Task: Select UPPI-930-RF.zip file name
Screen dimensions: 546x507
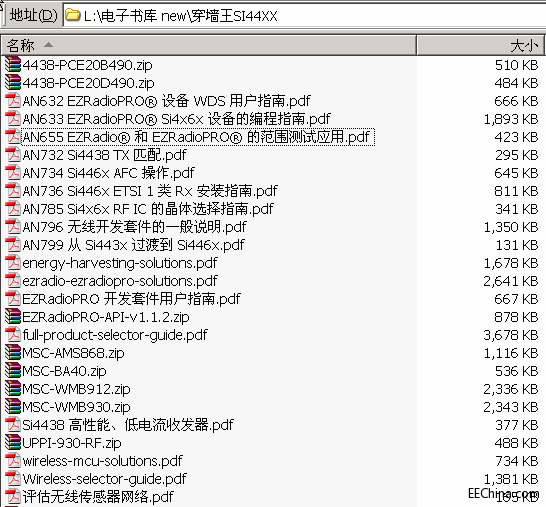Action: pyautogui.click(x=72, y=443)
